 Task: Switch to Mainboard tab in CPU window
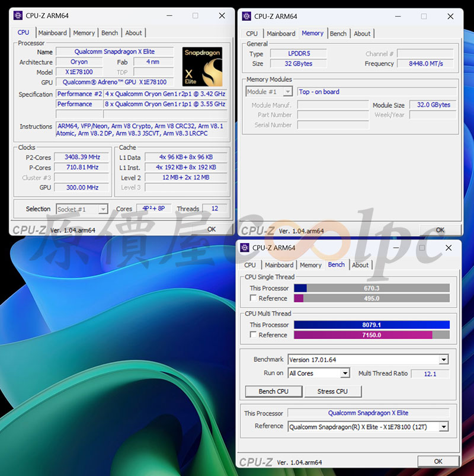coord(53,33)
